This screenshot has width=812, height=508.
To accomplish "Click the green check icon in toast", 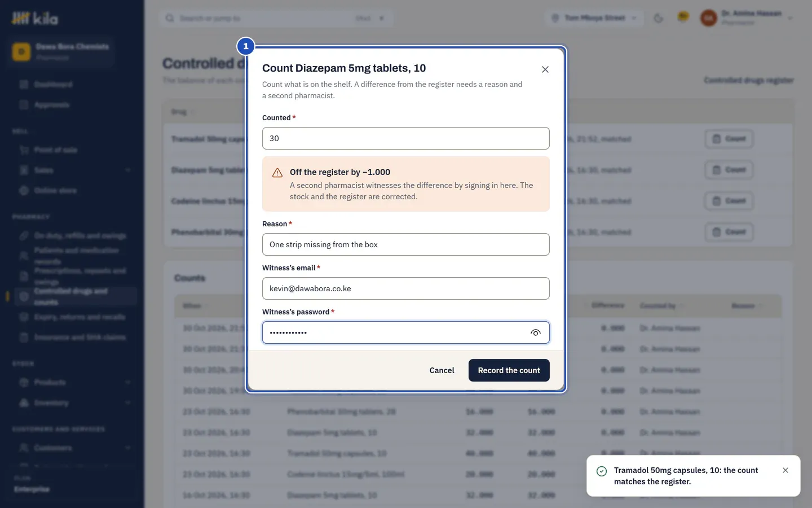I will (x=602, y=471).
